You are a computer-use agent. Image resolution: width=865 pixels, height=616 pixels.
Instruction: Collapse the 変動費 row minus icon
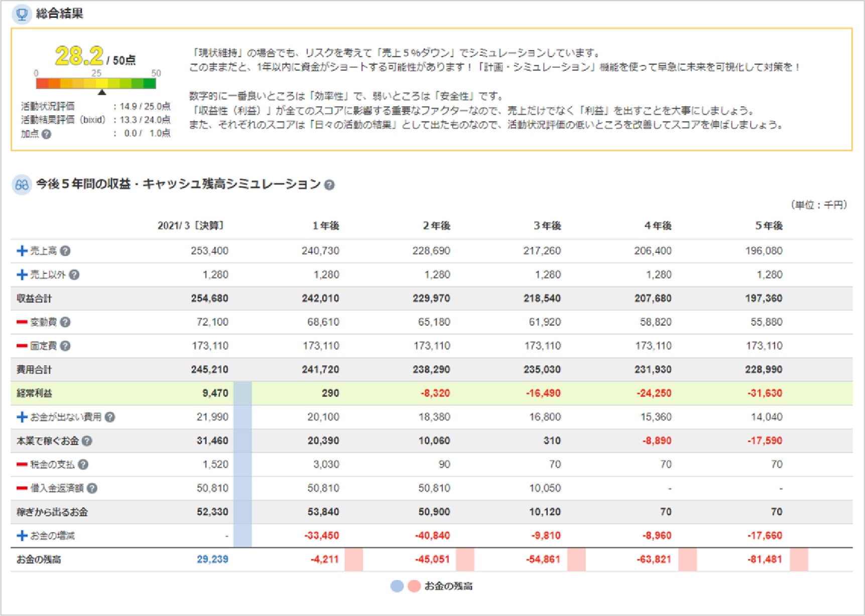(x=22, y=322)
